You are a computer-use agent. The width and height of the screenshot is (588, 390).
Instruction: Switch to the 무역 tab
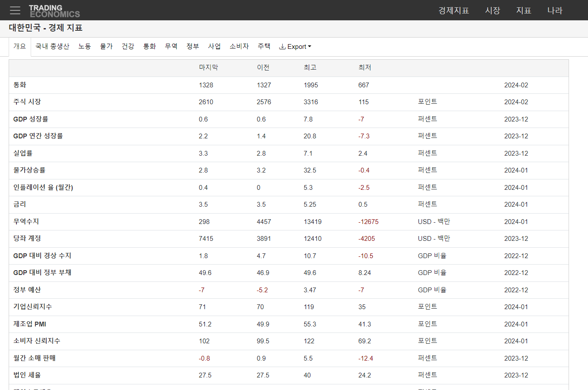[171, 46]
